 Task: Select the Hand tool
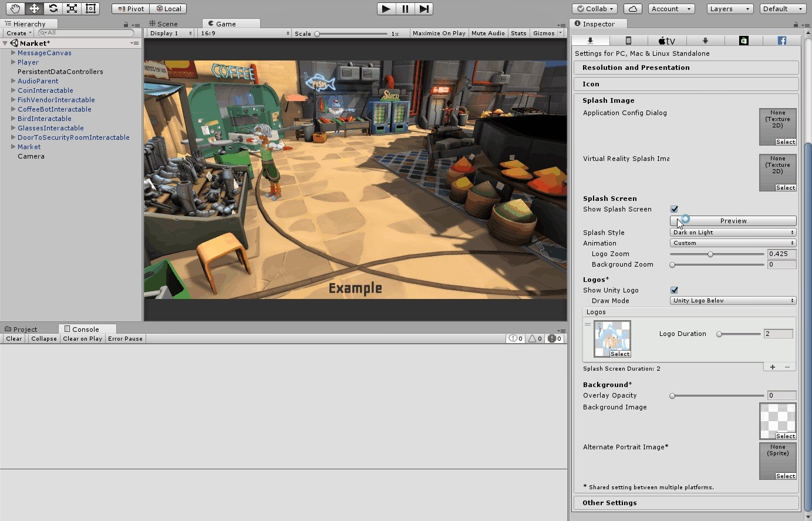[15, 9]
